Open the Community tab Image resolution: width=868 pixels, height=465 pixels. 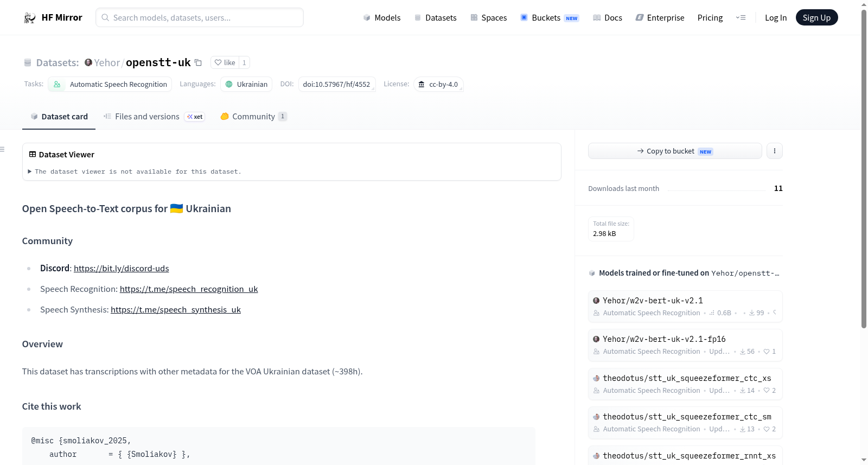point(254,117)
